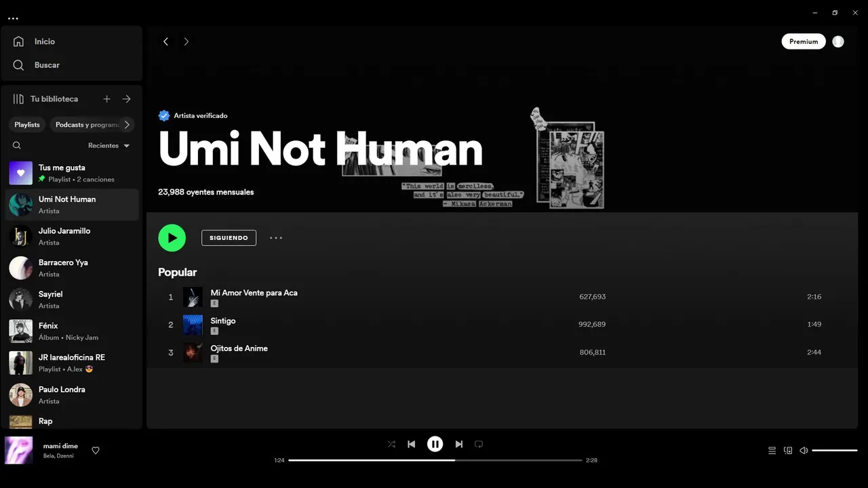The image size is (868, 488).
Task: Open the three-dot app menu at top left
Action: 13,18
